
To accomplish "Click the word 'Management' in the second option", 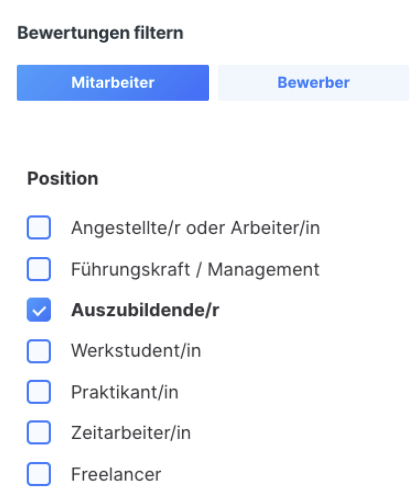I will pyautogui.click(x=264, y=270).
